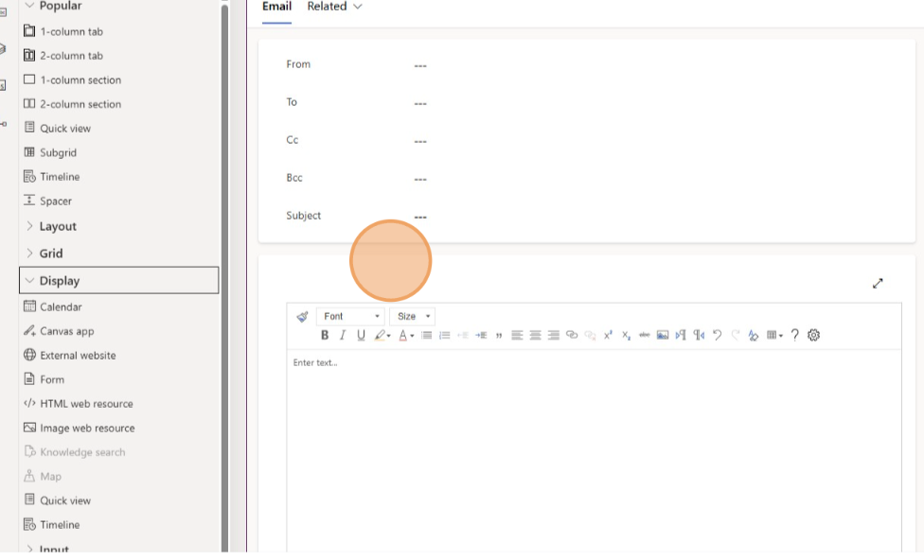Toggle bold formatting in editor
924x560 pixels.
point(324,335)
